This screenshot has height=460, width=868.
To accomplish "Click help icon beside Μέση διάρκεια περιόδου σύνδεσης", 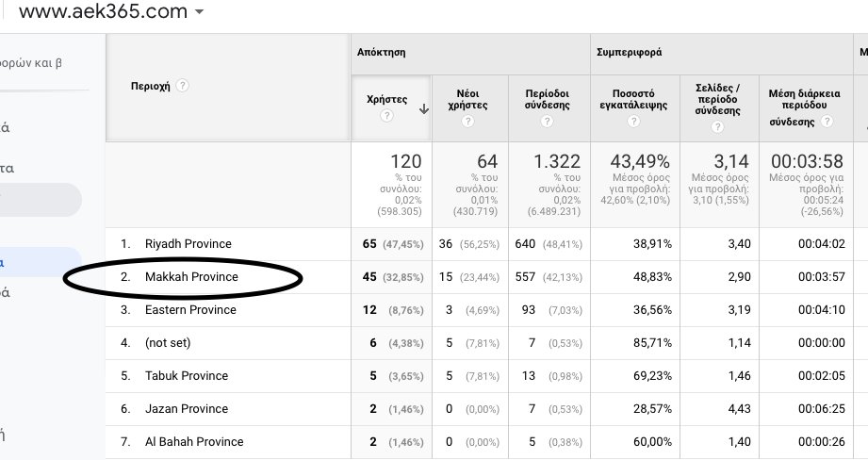I will 822,121.
